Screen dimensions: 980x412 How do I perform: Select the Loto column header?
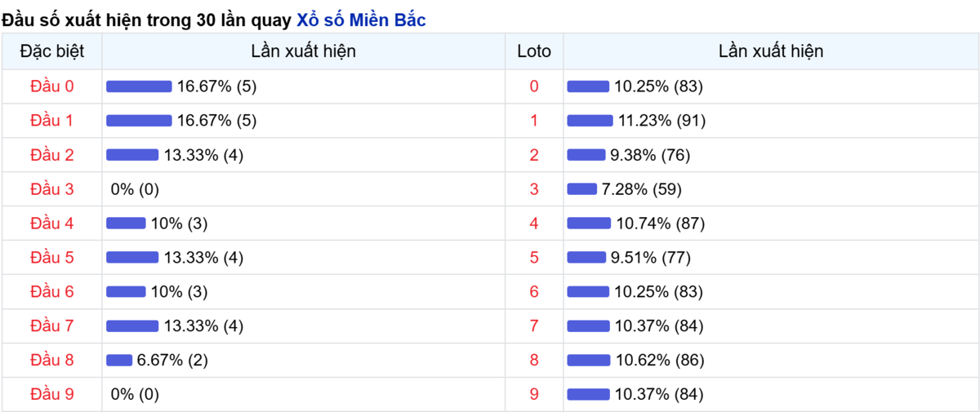pos(534,51)
